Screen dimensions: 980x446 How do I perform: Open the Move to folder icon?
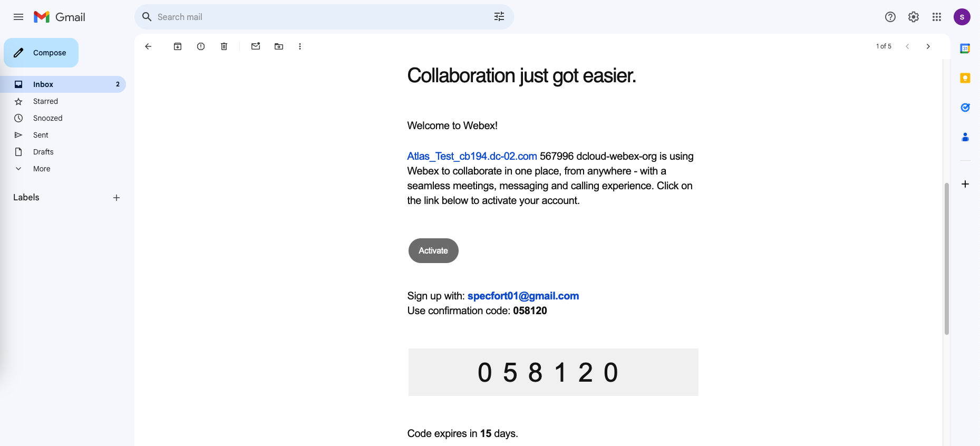point(279,46)
